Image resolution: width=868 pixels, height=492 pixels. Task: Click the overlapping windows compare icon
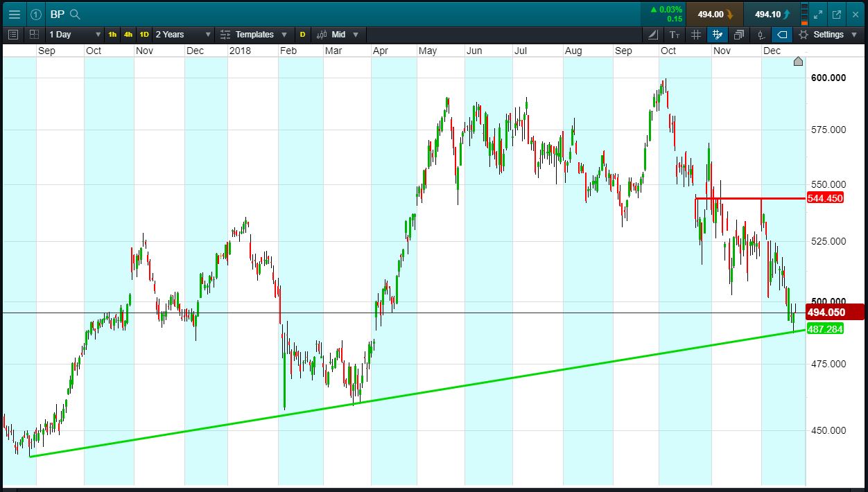click(739, 34)
